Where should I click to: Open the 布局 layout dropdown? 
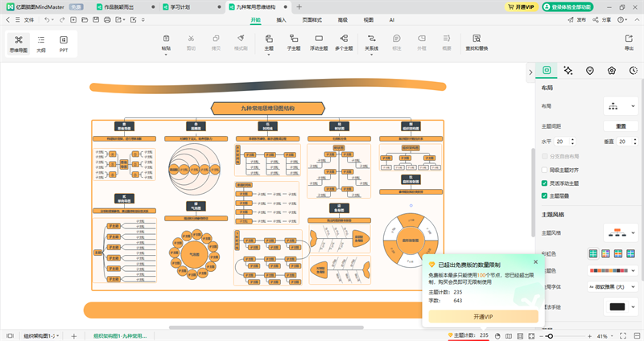click(621, 106)
